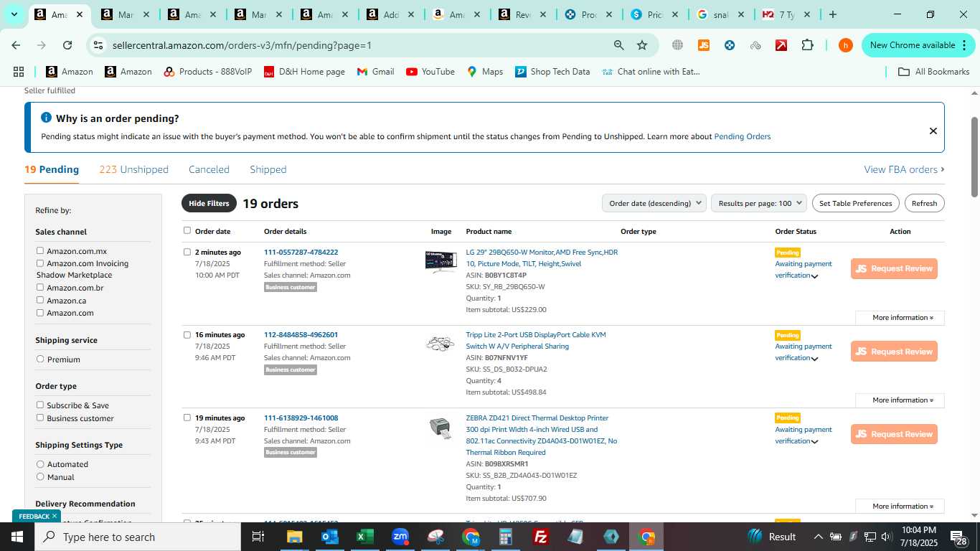Open the Results per page: 100 dropdown
This screenshot has width=980, height=551.
[x=759, y=203]
